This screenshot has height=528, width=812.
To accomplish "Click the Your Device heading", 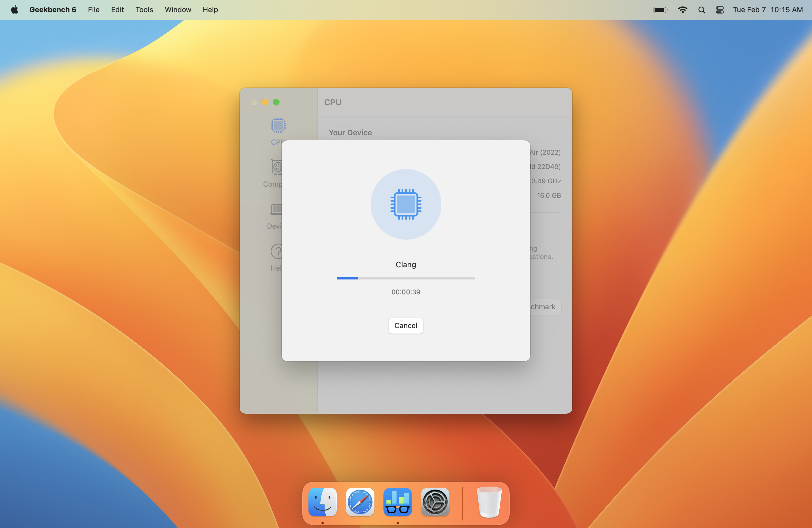I will [x=350, y=132].
